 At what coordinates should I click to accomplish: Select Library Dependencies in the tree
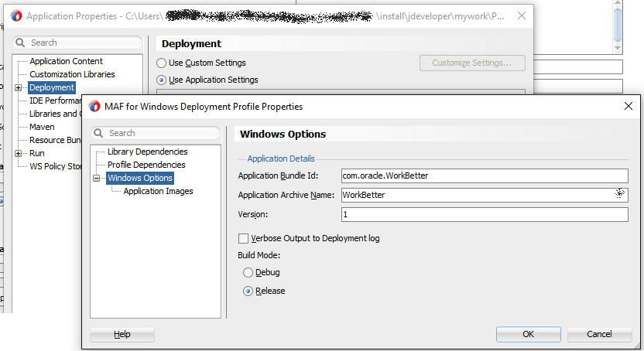point(147,152)
